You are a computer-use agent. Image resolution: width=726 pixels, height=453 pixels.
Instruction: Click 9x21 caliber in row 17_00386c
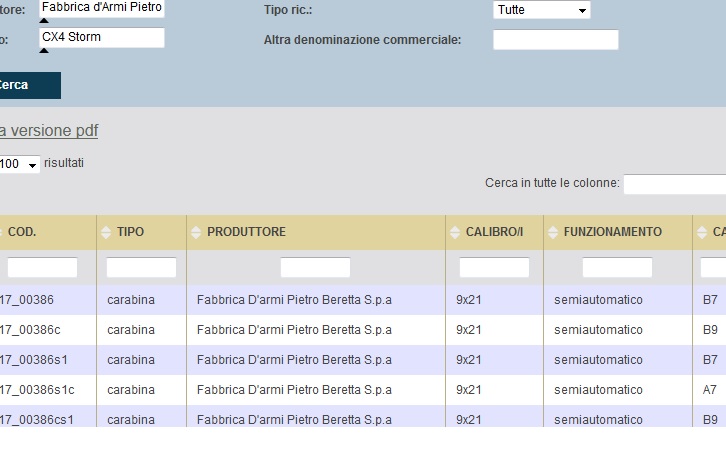(469, 330)
